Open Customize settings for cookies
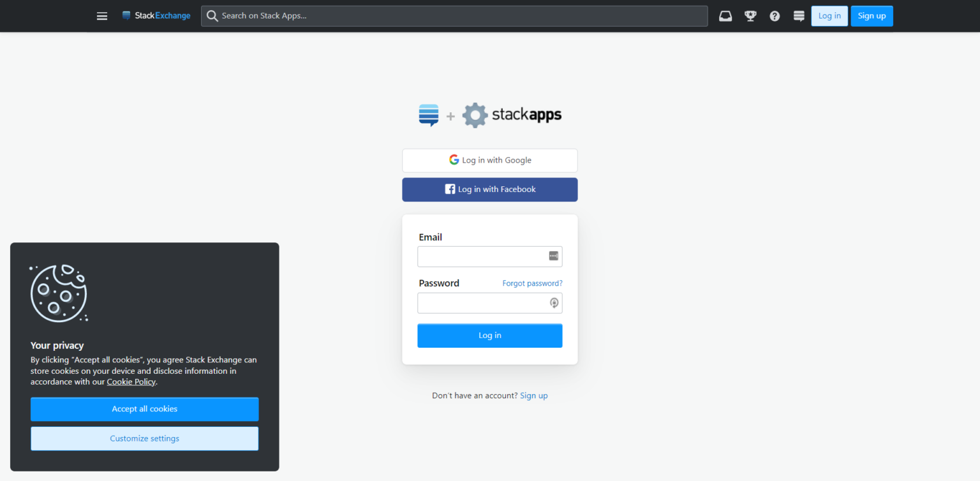Screen dimensions: 980x481 coord(144,438)
